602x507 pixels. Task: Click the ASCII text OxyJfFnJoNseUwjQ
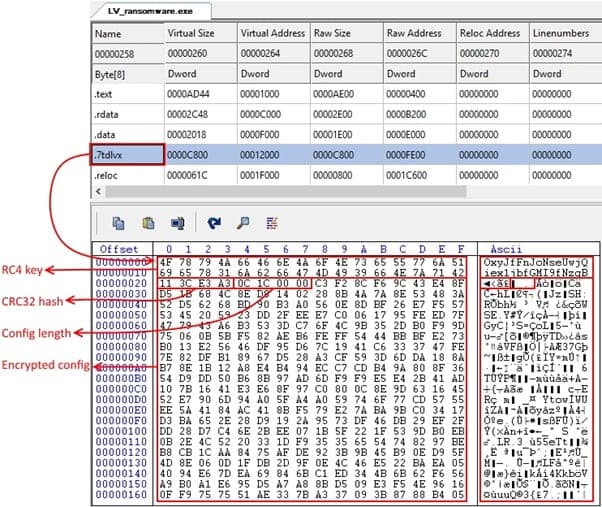pos(536,263)
